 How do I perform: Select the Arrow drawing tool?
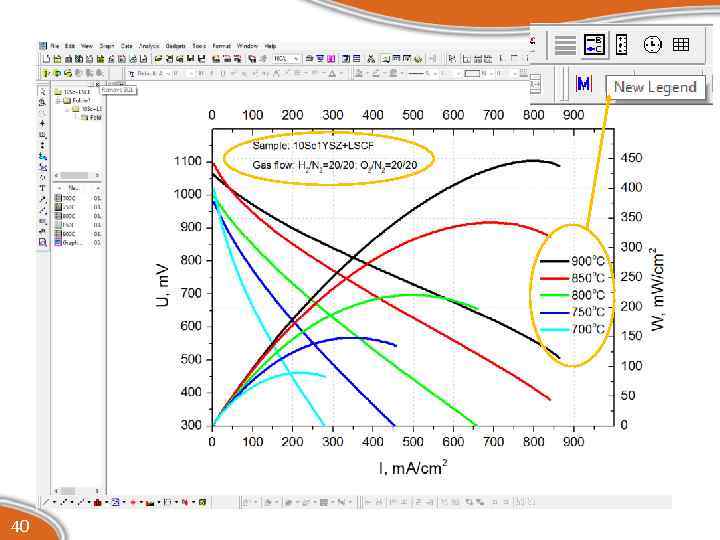[x=42, y=199]
